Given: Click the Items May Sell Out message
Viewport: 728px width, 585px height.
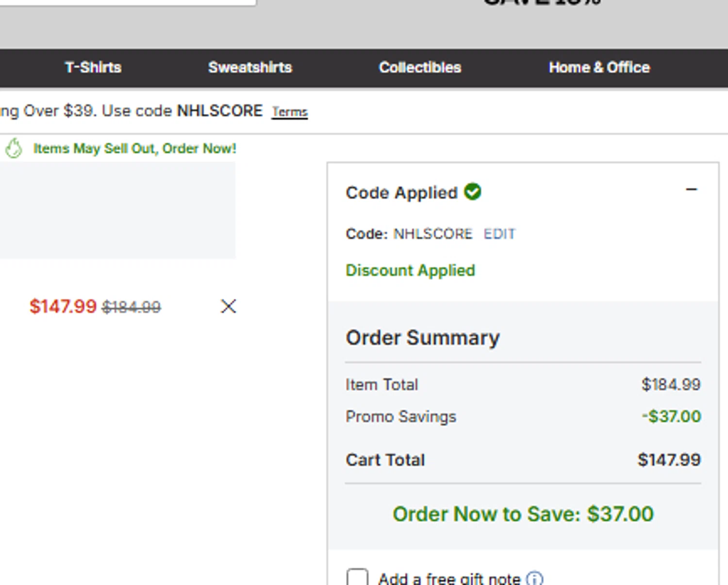Looking at the screenshot, I should coord(134,148).
